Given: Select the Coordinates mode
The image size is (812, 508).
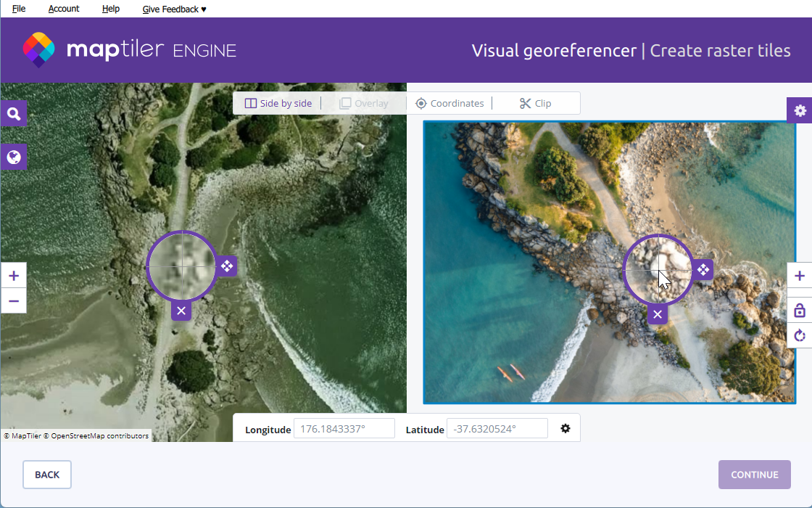Looking at the screenshot, I should [x=449, y=104].
